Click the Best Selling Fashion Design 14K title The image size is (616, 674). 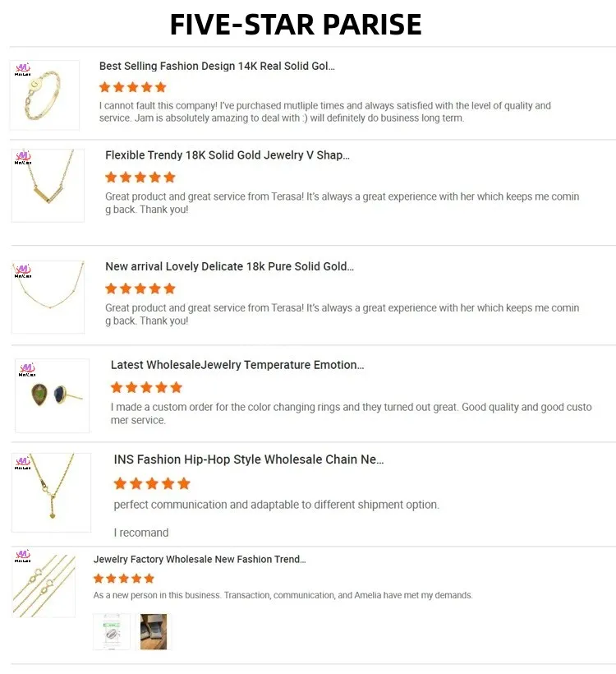pos(217,66)
